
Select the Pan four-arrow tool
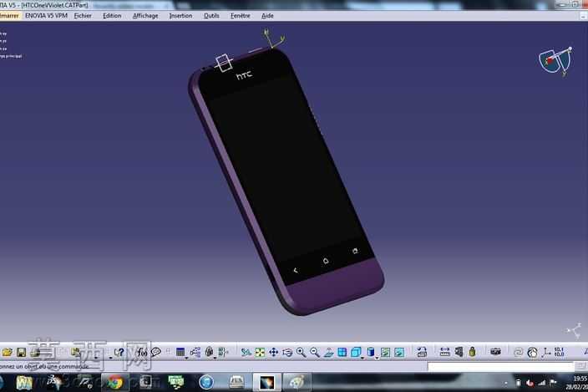(x=273, y=352)
